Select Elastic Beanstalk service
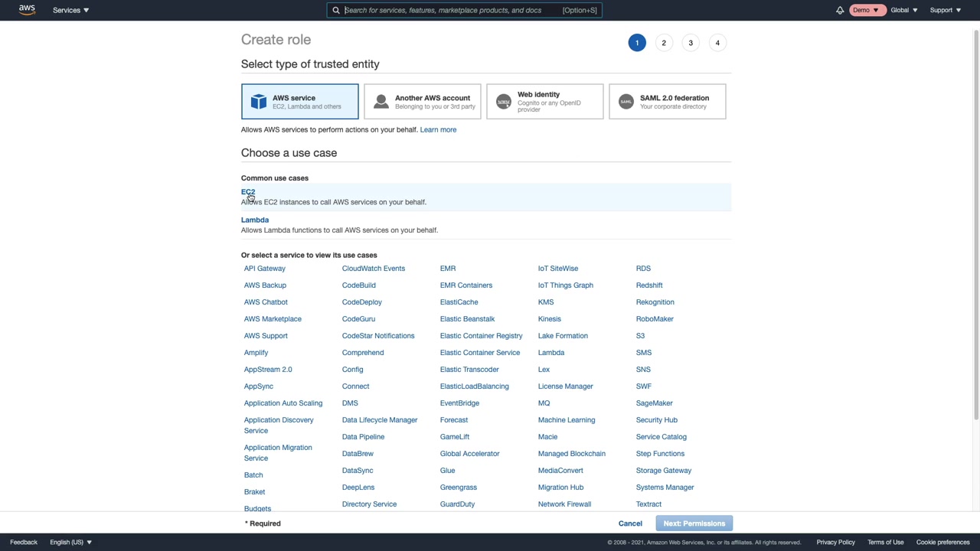Screen dimensions: 980x551 point(468,319)
